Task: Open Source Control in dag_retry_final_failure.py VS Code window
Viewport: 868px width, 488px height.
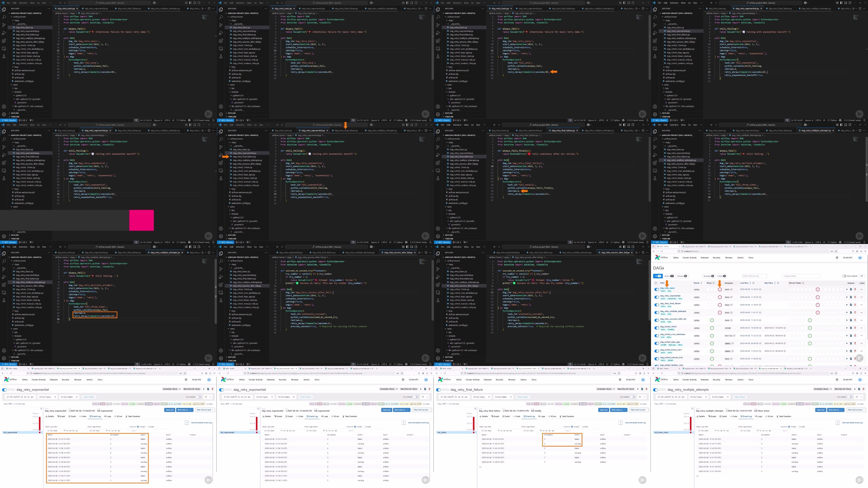Action: click(438, 147)
